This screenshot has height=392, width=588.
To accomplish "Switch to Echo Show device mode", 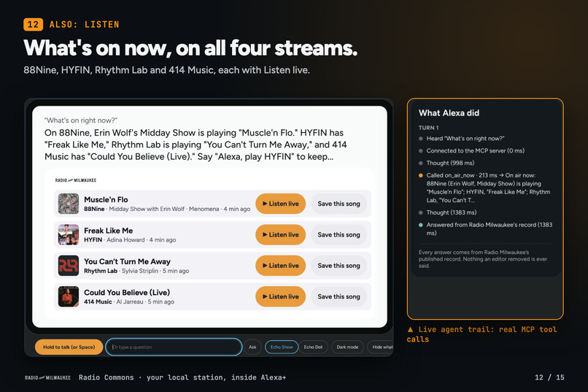I will pos(282,347).
